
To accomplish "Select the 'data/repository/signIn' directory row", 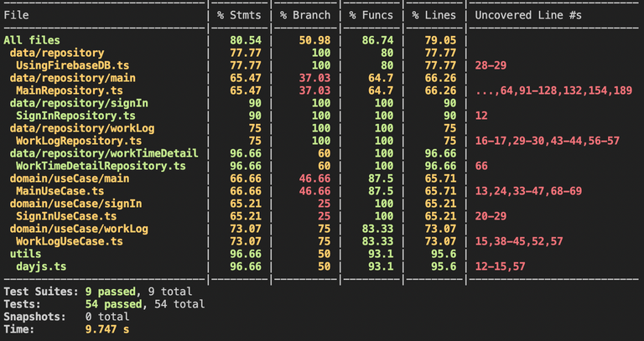I will pyautogui.click(x=79, y=103).
